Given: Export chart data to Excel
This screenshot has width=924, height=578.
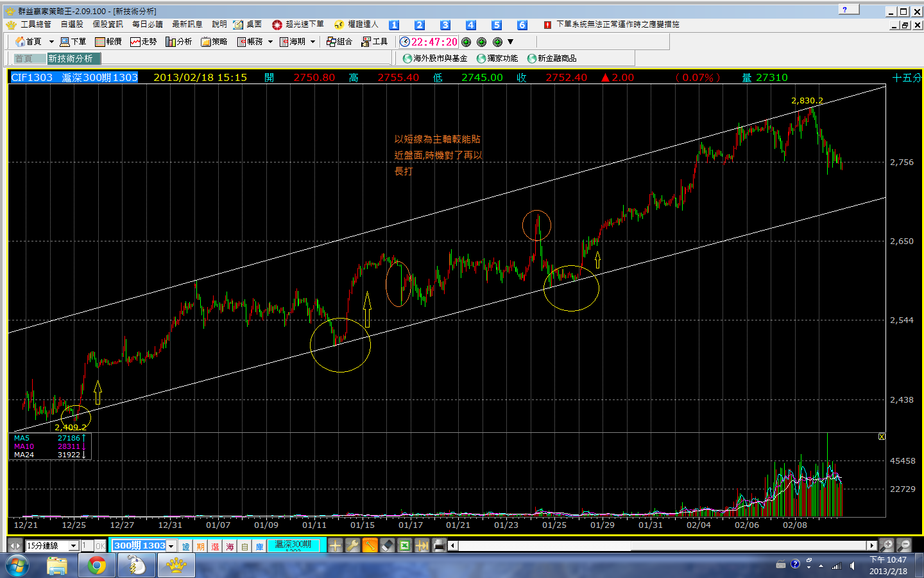Looking at the screenshot, I should coord(405,546).
